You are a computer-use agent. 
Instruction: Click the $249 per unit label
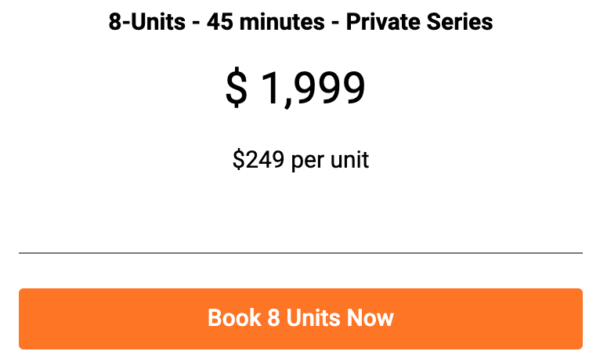(300, 160)
